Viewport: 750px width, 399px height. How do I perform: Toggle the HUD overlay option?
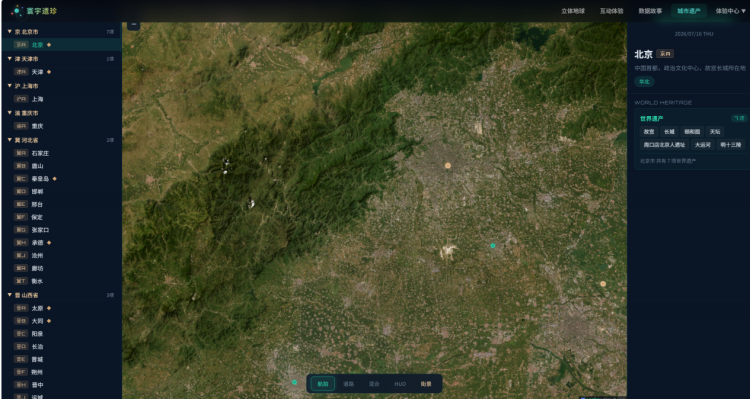point(400,384)
